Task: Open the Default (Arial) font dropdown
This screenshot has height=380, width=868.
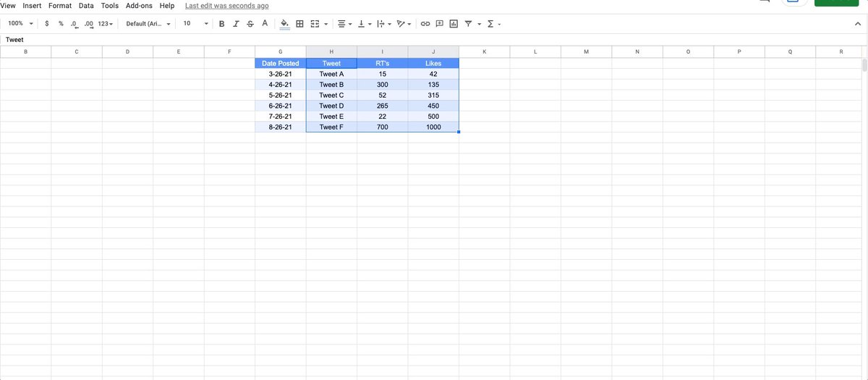Action: (x=148, y=24)
